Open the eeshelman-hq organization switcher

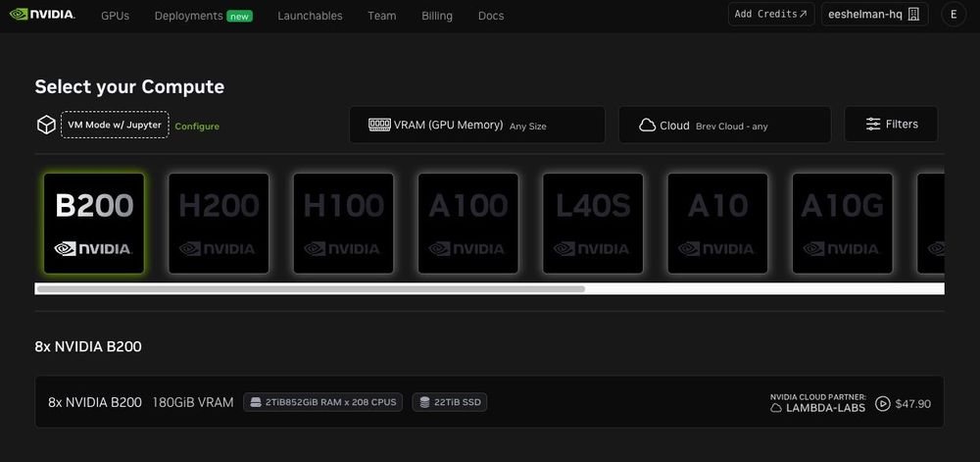point(874,14)
